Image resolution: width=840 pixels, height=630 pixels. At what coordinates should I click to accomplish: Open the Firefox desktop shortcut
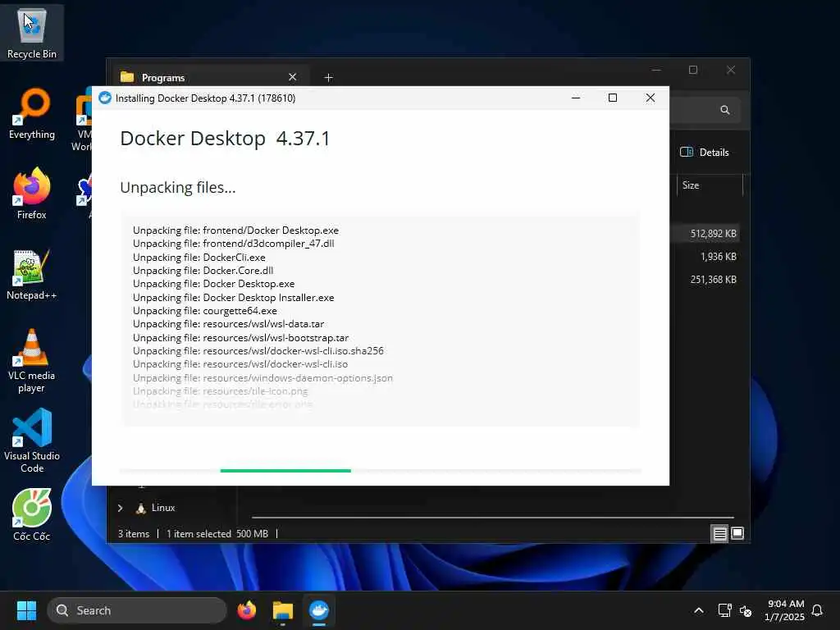(32, 194)
